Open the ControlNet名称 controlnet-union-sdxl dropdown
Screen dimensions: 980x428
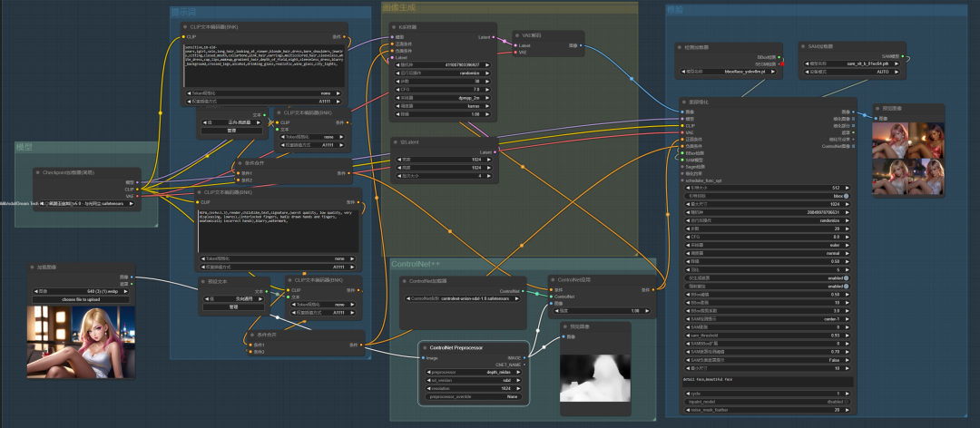463,298
